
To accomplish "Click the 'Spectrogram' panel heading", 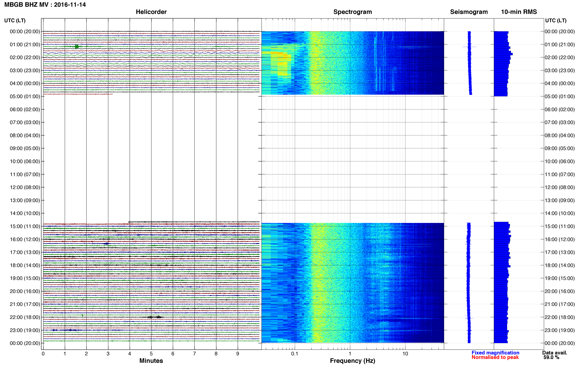I will tap(352, 12).
